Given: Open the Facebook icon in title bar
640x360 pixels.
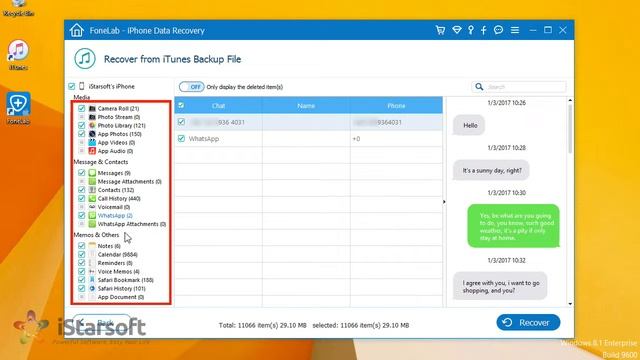Looking at the screenshot, I should coord(484,30).
